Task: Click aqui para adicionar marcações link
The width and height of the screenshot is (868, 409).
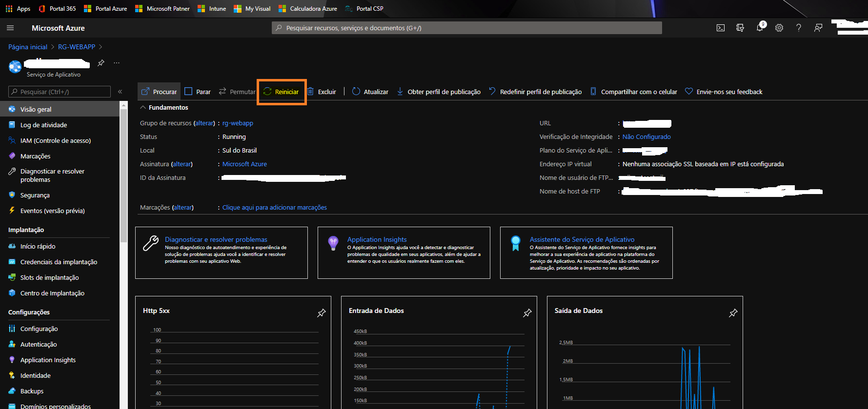Action: (275, 207)
